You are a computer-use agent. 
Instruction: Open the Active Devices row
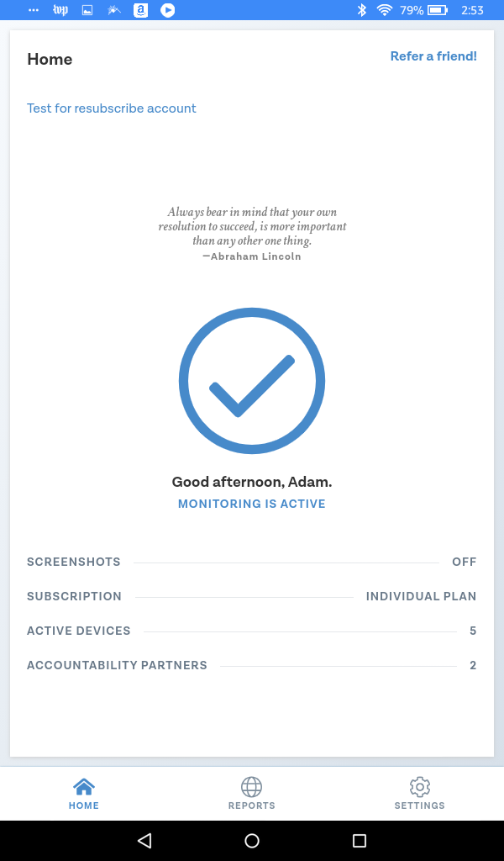point(252,631)
